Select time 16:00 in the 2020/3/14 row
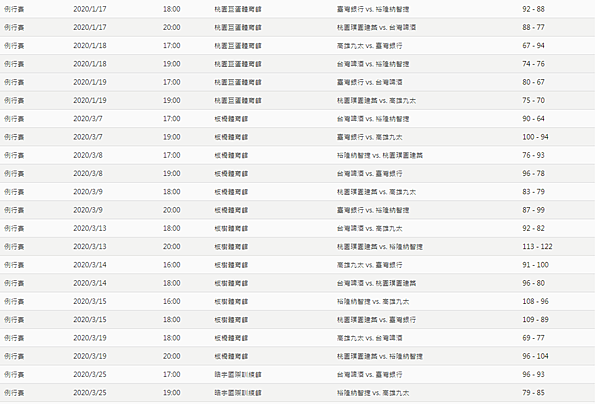This screenshot has height=404, width=600. tap(171, 265)
